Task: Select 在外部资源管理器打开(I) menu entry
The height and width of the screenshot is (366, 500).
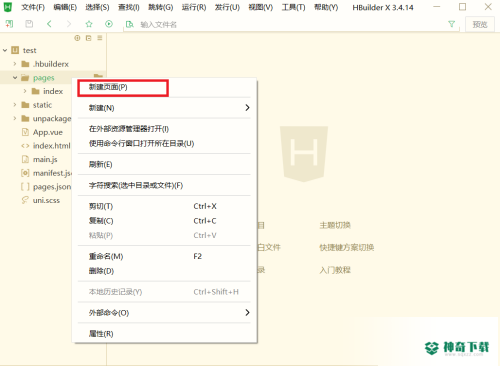Action: (164, 129)
